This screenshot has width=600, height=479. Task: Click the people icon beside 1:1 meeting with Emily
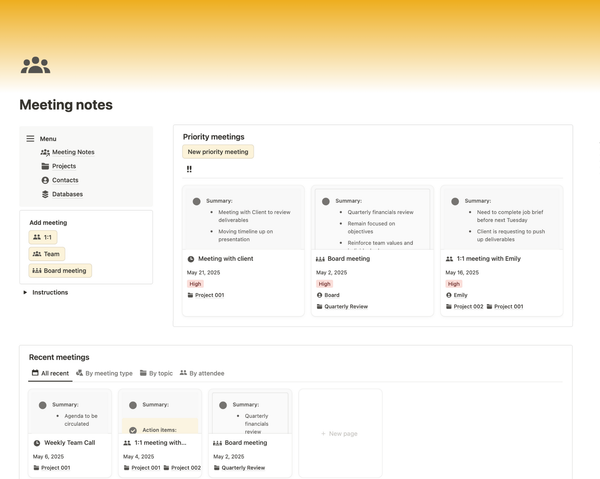tap(449, 259)
